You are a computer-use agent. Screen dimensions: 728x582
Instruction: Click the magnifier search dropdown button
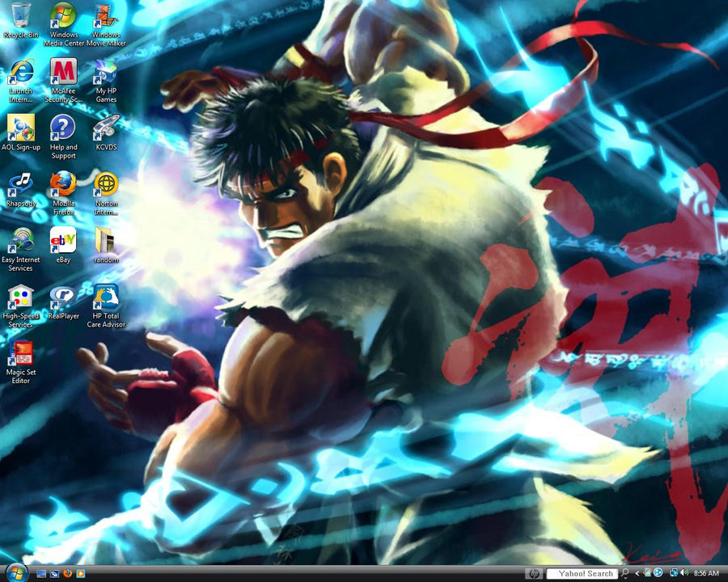(x=625, y=574)
